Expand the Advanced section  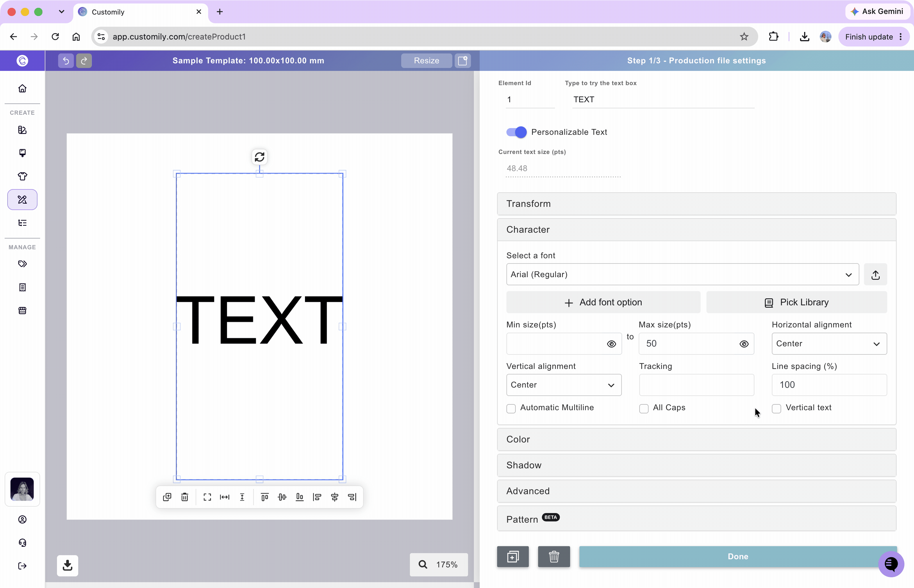[696, 491]
